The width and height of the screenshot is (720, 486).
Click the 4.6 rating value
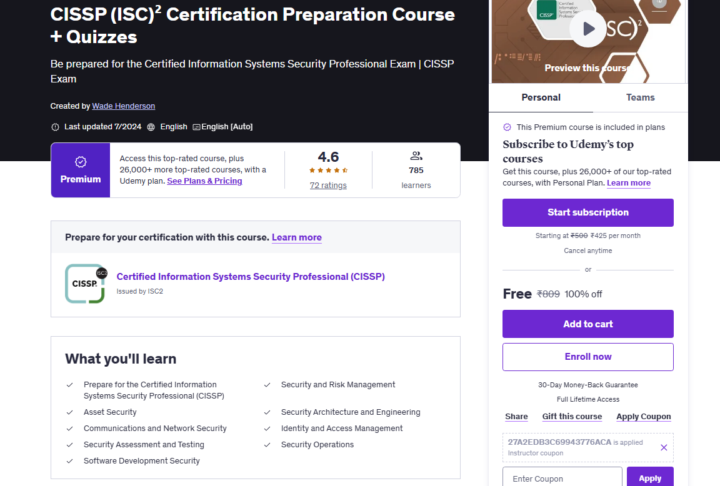pyautogui.click(x=328, y=157)
